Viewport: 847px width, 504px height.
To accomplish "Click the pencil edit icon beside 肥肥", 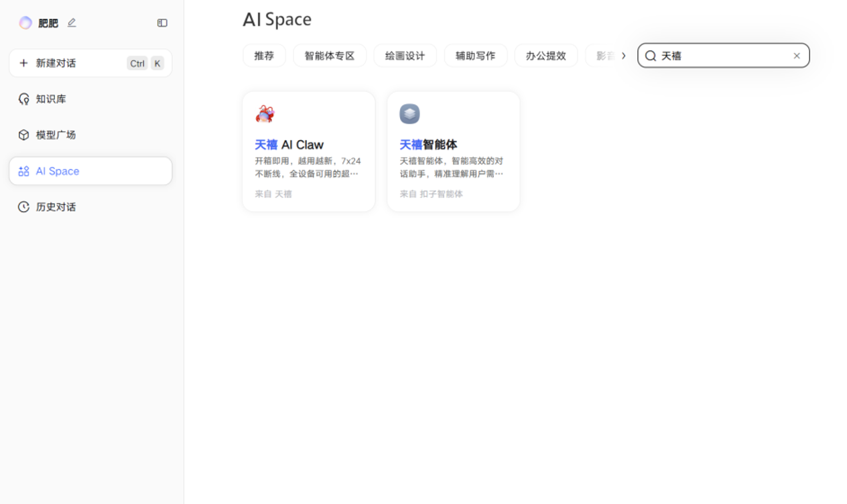I will coord(72,23).
